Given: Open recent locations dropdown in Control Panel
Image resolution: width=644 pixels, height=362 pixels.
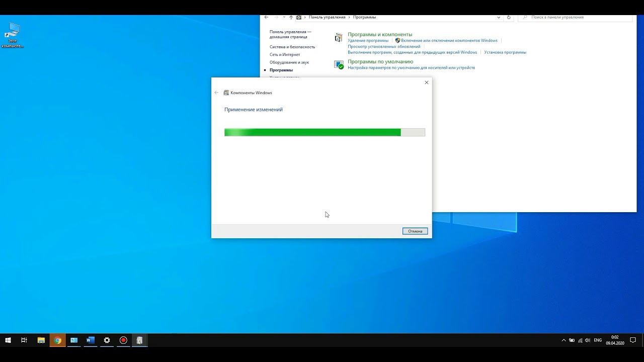Looking at the screenshot, I should 284,17.
